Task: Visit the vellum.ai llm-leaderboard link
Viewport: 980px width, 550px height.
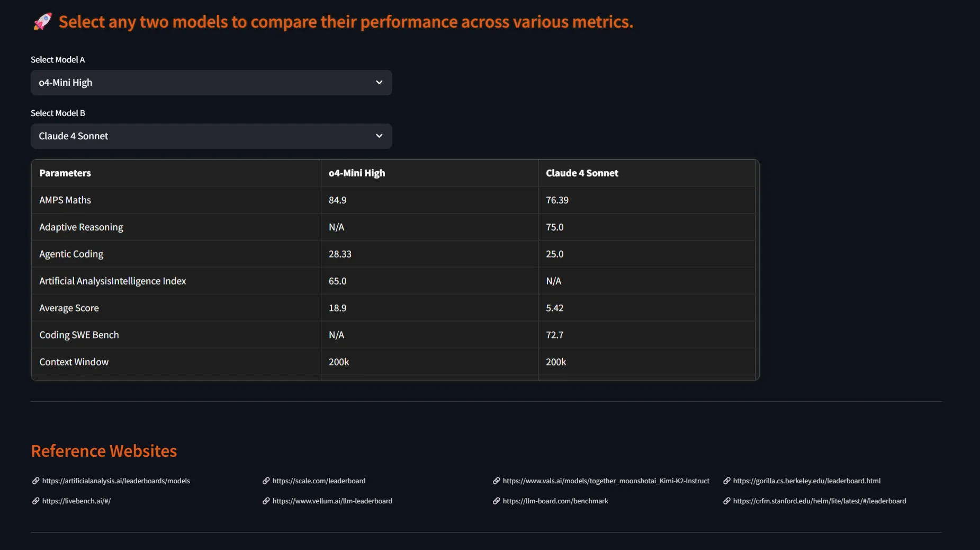Action: point(332,501)
